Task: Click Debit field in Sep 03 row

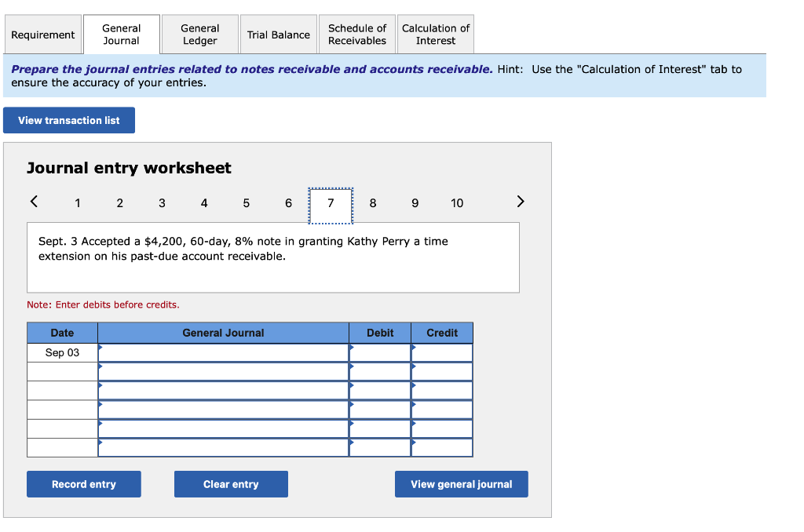Action: pyautogui.click(x=380, y=352)
